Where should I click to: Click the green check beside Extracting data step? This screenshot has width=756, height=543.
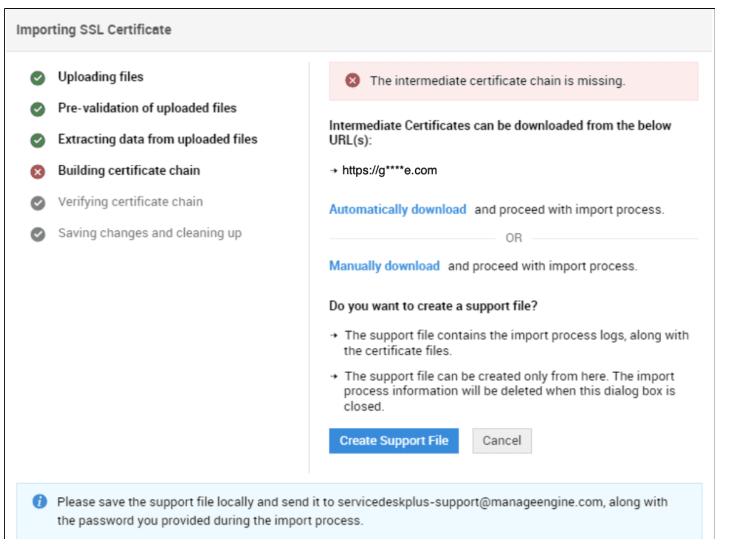tap(38, 140)
